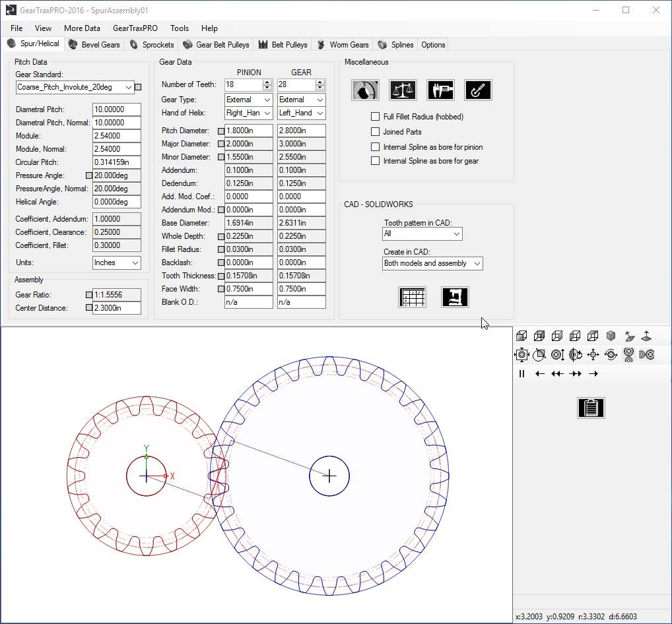
Task: Click the screwdriver with circular arrow icon
Action: coord(479,90)
